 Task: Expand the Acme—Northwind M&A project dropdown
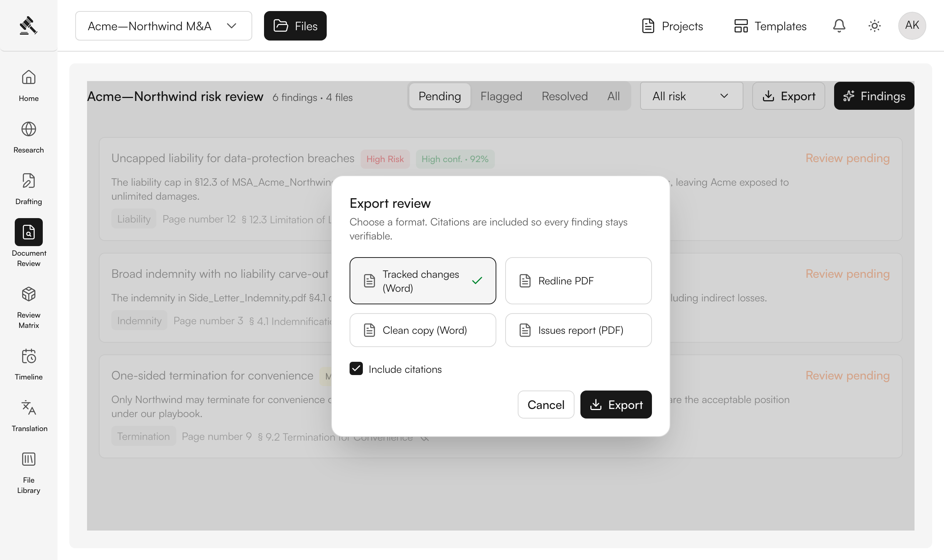tap(163, 26)
